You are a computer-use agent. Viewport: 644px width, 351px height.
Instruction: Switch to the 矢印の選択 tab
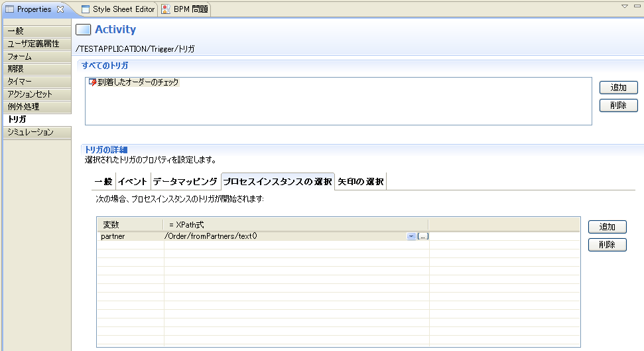coord(360,181)
